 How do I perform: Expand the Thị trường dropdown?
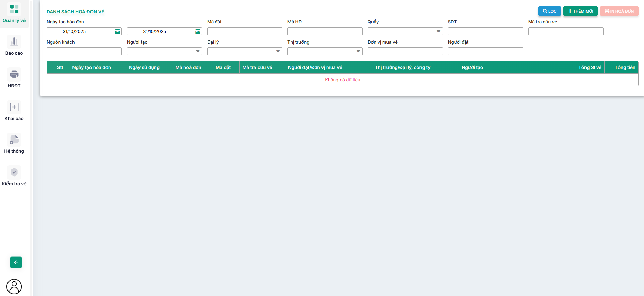click(358, 52)
